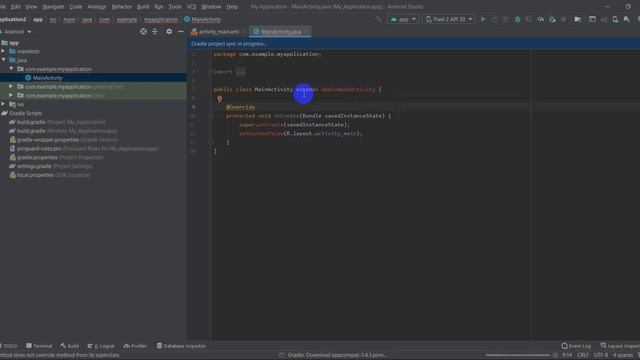Select gradle-wrapper.properties file
This screenshot has width=640, height=360.
pyautogui.click(x=67, y=140)
